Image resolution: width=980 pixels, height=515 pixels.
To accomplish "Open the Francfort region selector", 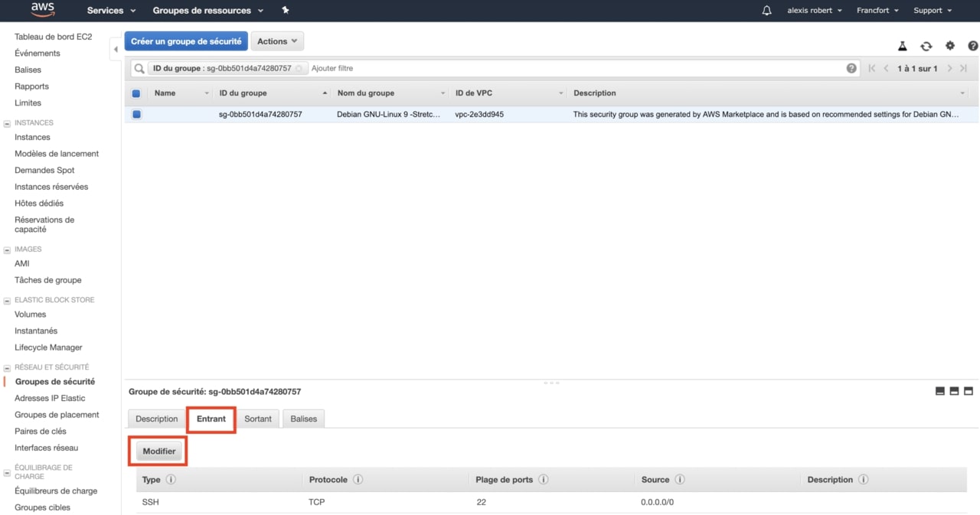I will (x=877, y=11).
